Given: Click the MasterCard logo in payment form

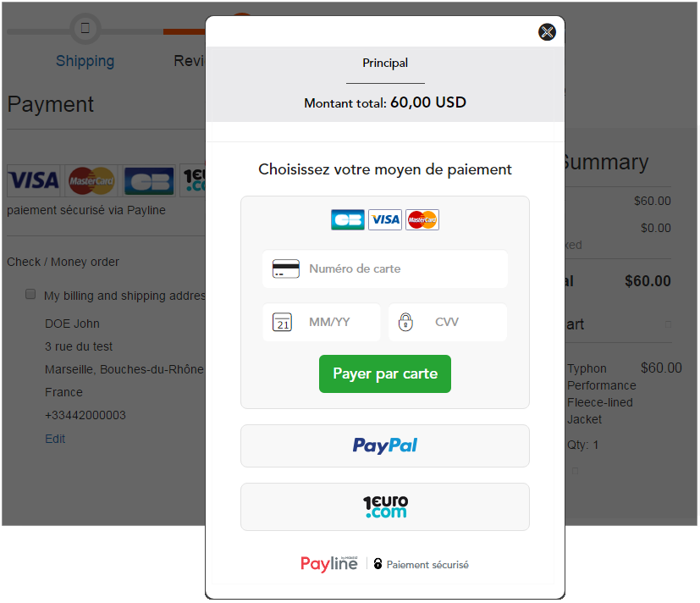Looking at the screenshot, I should click(422, 219).
